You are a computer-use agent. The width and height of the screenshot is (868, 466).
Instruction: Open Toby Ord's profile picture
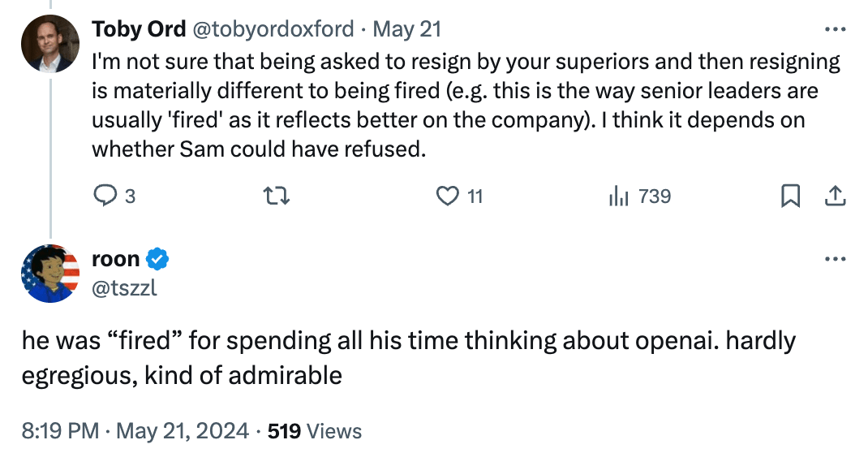[50, 44]
